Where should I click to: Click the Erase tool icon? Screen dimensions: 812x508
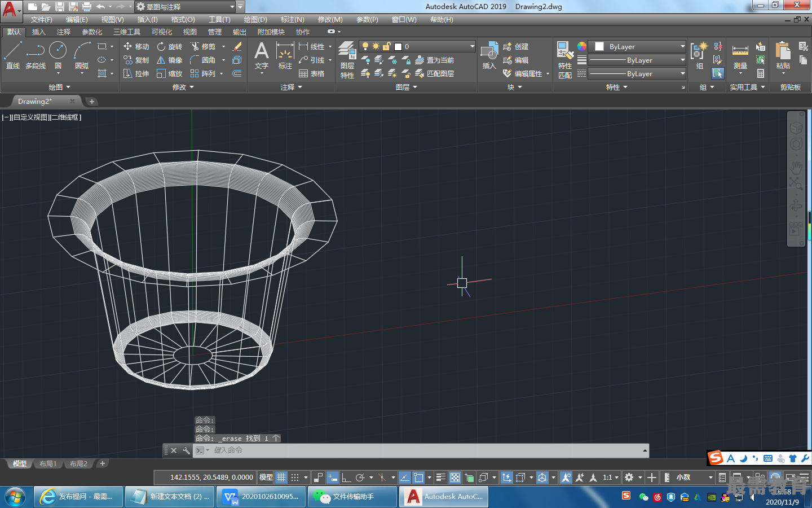click(237, 46)
